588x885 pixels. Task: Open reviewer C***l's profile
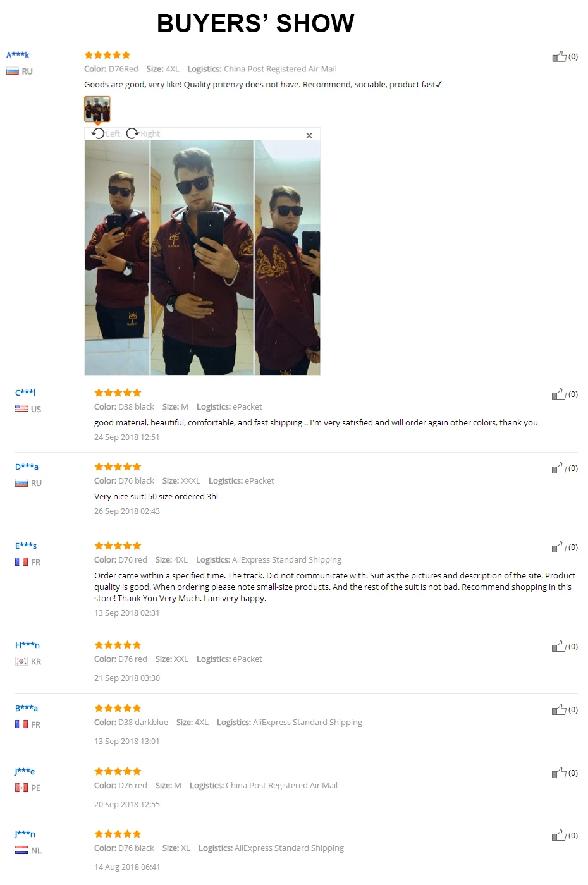click(x=25, y=393)
